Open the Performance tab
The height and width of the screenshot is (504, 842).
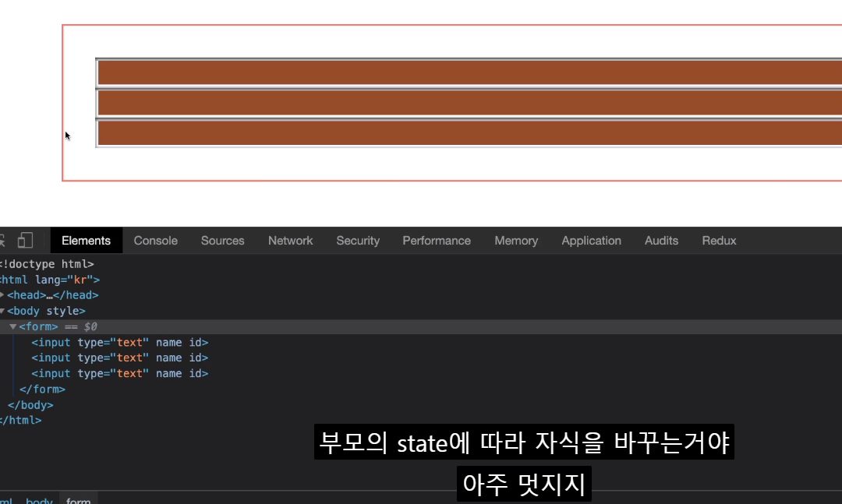click(x=437, y=241)
